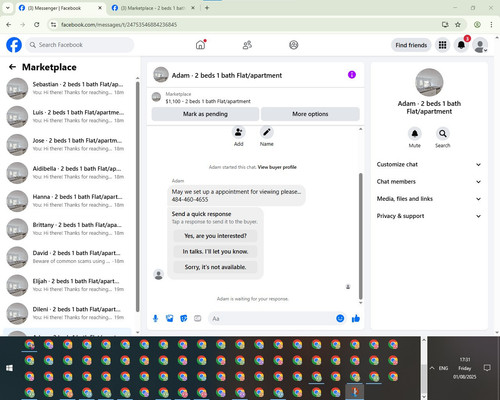Open the Windows notification center icon
Image resolution: width=500 pixels, height=400 pixels.
(487, 368)
